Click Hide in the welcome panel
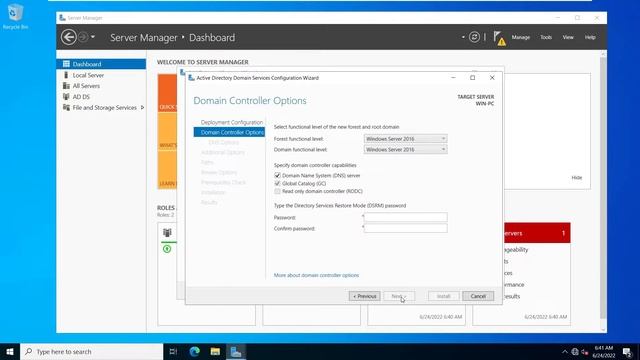640x360 pixels. (577, 178)
